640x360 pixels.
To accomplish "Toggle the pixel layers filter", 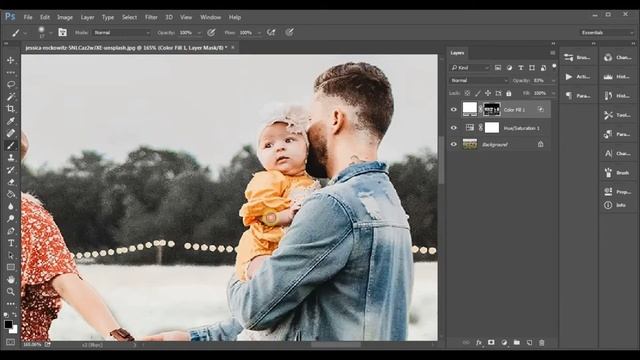I will 498,68.
